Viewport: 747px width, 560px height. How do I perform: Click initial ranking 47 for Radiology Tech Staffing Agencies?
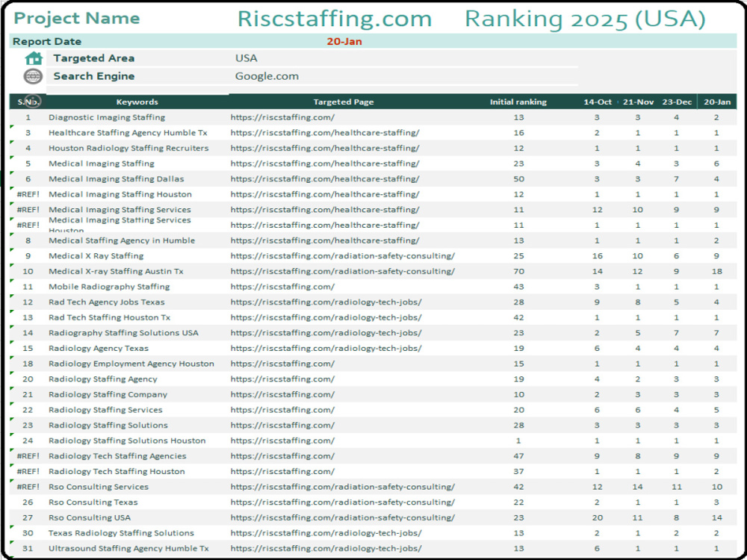point(518,456)
